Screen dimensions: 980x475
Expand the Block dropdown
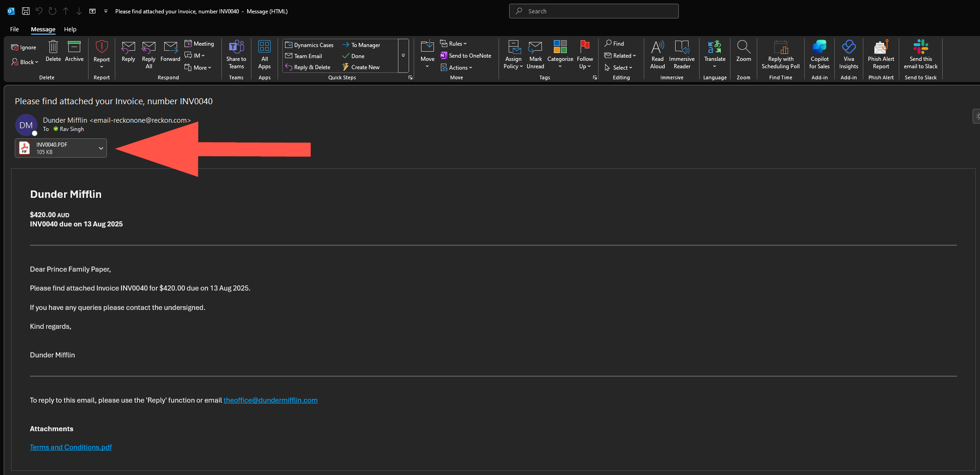coord(25,62)
